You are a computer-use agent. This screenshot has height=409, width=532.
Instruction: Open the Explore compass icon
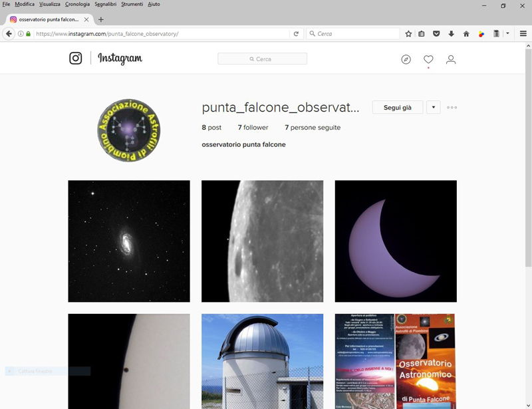pyautogui.click(x=406, y=59)
